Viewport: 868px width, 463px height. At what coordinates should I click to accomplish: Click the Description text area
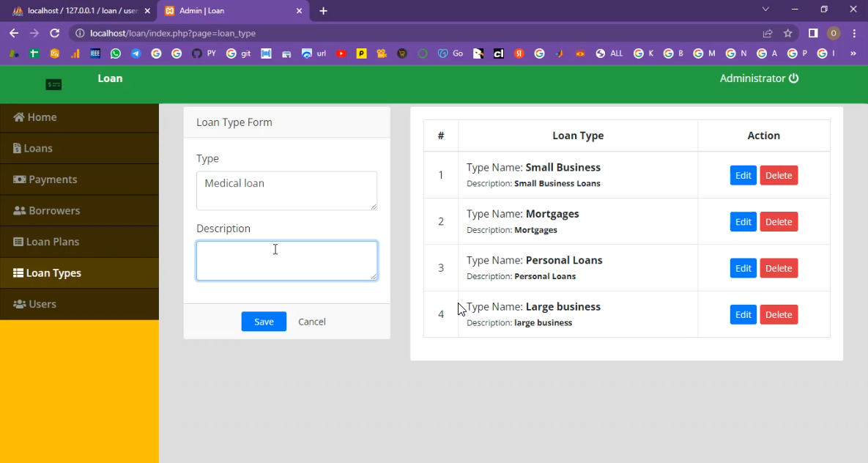286,261
